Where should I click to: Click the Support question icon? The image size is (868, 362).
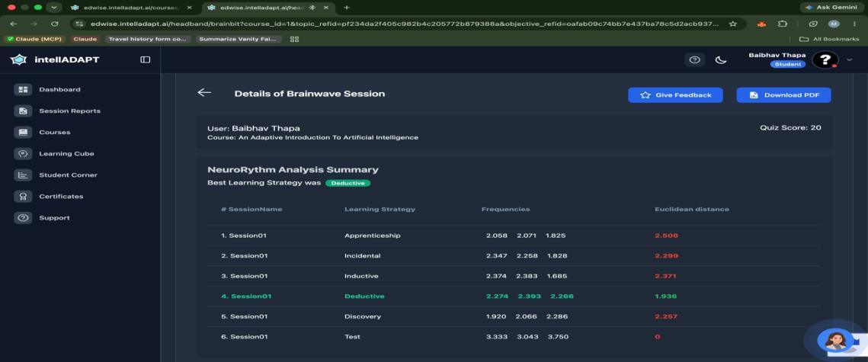coord(23,218)
